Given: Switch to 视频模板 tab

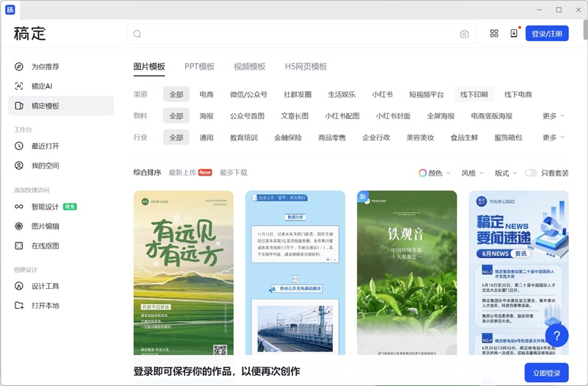Looking at the screenshot, I should pyautogui.click(x=250, y=67).
